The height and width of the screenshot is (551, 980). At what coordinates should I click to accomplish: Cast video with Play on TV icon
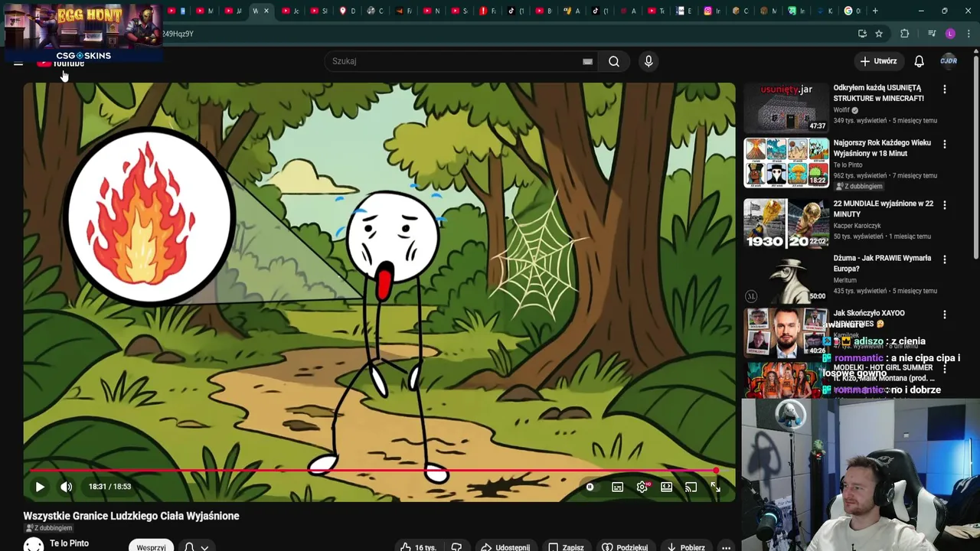691,487
